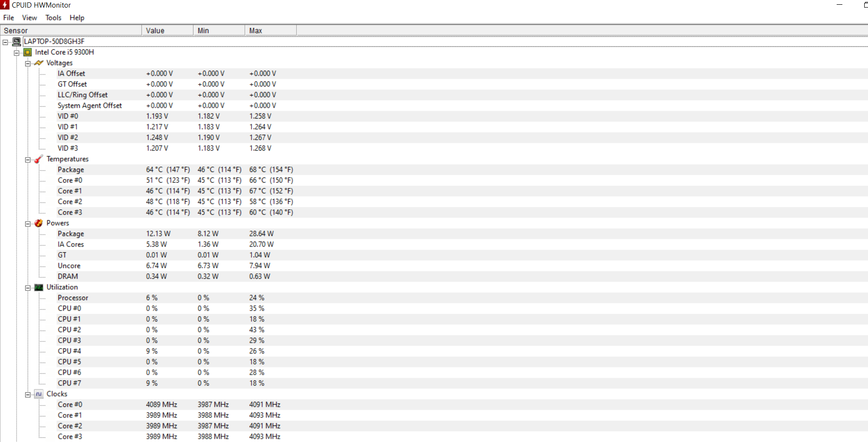
Task: Open the Help menu
Action: [x=77, y=18]
